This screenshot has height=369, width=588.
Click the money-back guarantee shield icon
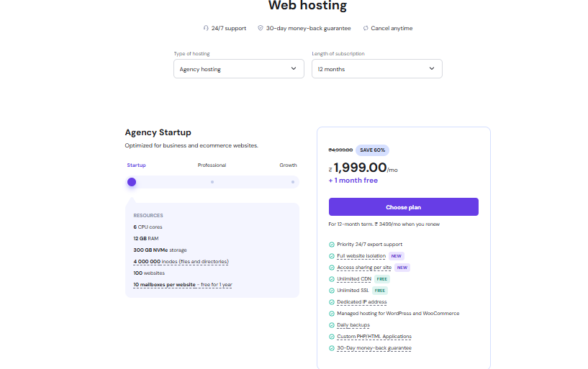(x=261, y=28)
